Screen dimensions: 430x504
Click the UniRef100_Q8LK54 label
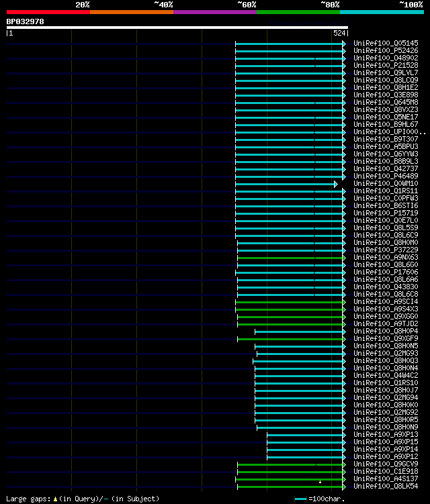pyautogui.click(x=386, y=487)
